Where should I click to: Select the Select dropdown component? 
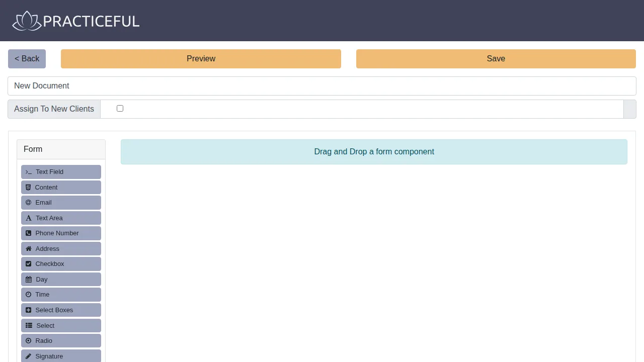point(61,325)
